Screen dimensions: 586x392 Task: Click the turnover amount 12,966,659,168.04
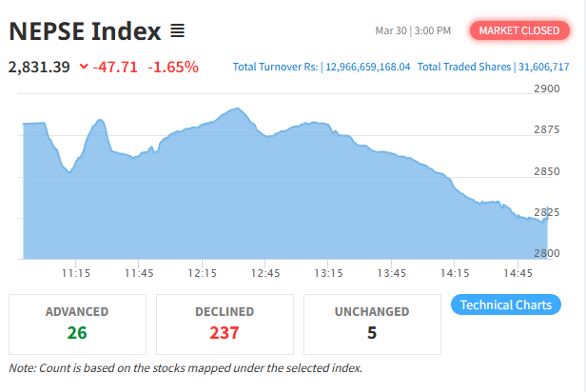(368, 67)
